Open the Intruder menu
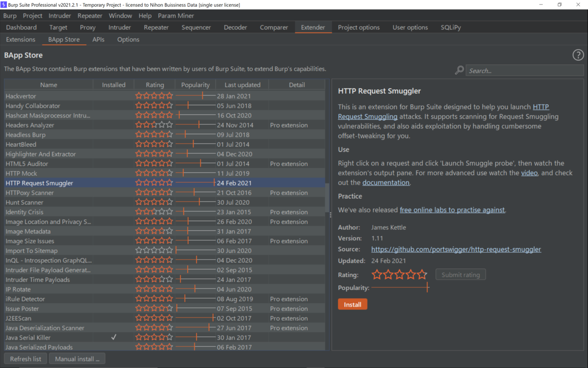The image size is (588, 368). coord(60,16)
